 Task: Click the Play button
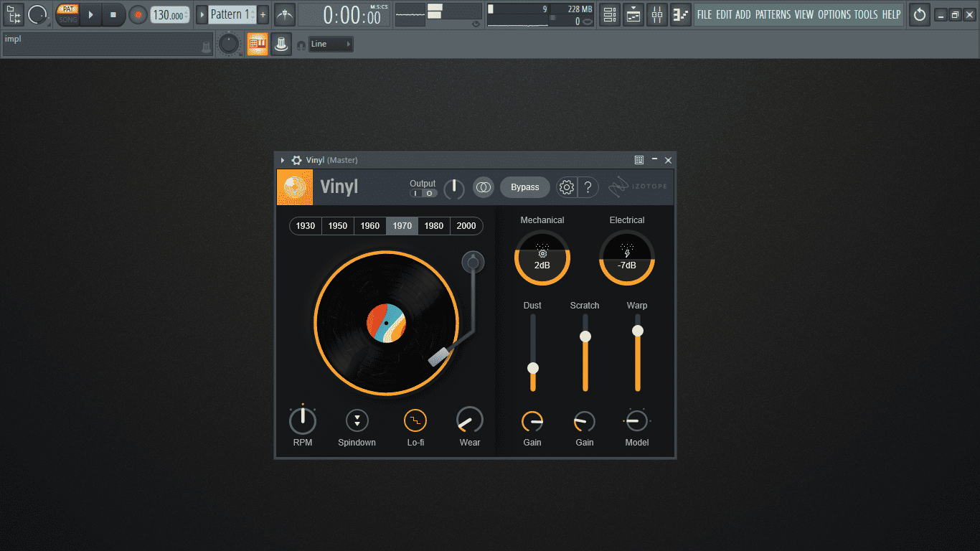tap(90, 14)
